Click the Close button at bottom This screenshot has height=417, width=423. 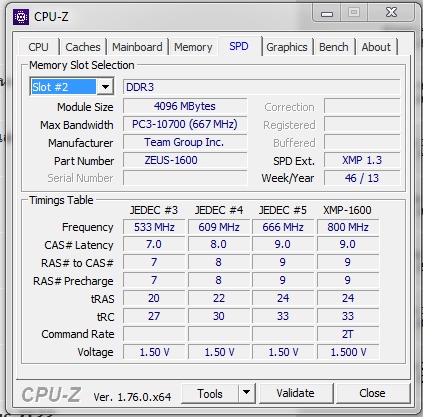click(372, 393)
